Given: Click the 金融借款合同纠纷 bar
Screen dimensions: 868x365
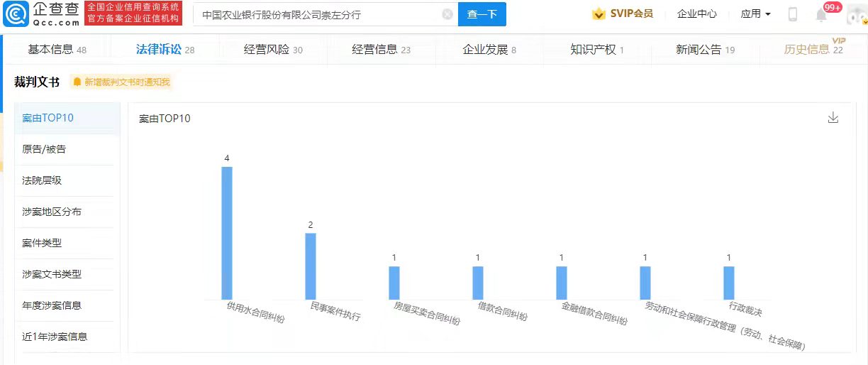Looking at the screenshot, I should (x=562, y=283).
